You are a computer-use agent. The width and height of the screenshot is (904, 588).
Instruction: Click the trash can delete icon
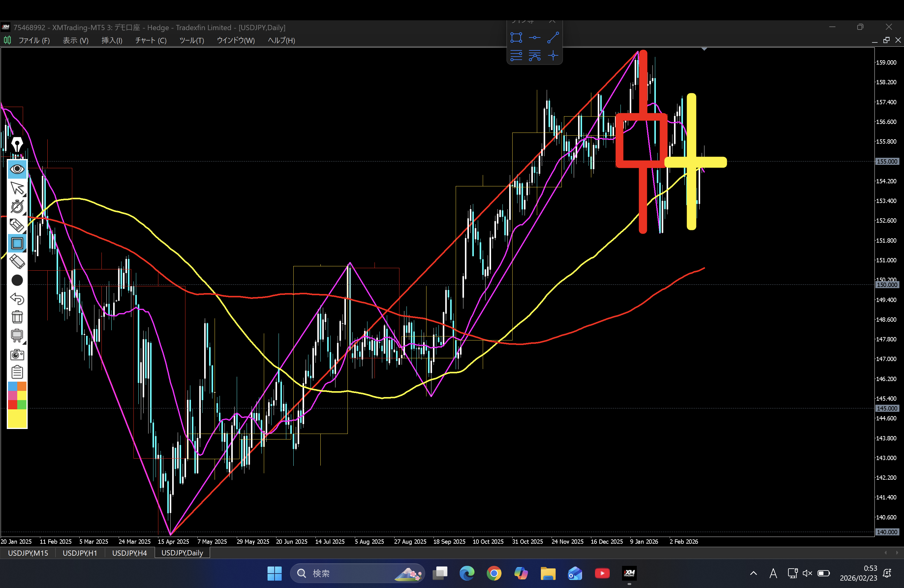pos(17,317)
